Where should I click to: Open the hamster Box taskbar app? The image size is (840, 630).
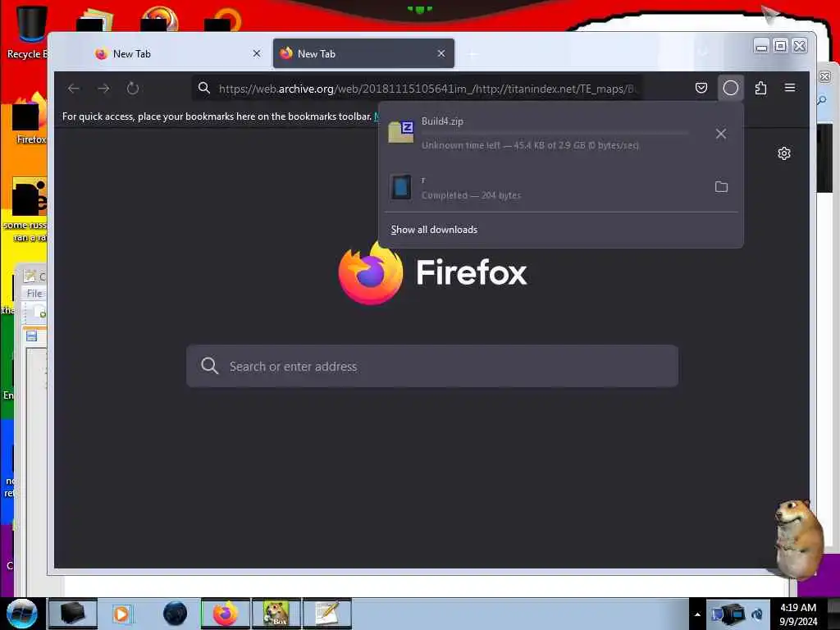tap(276, 614)
